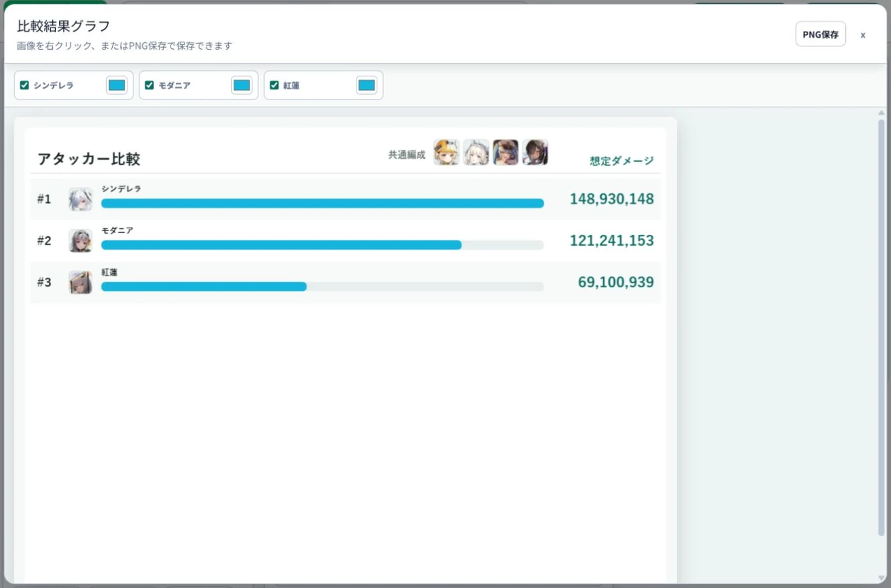The width and height of the screenshot is (891, 588).
Task: Uncheck the シンデレラ checkbox
Action: (25, 85)
